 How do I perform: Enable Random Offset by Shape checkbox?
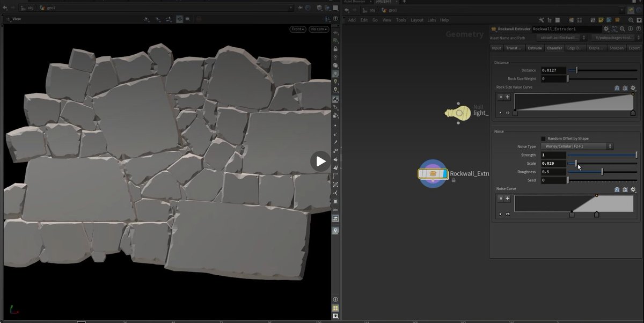pyautogui.click(x=543, y=138)
